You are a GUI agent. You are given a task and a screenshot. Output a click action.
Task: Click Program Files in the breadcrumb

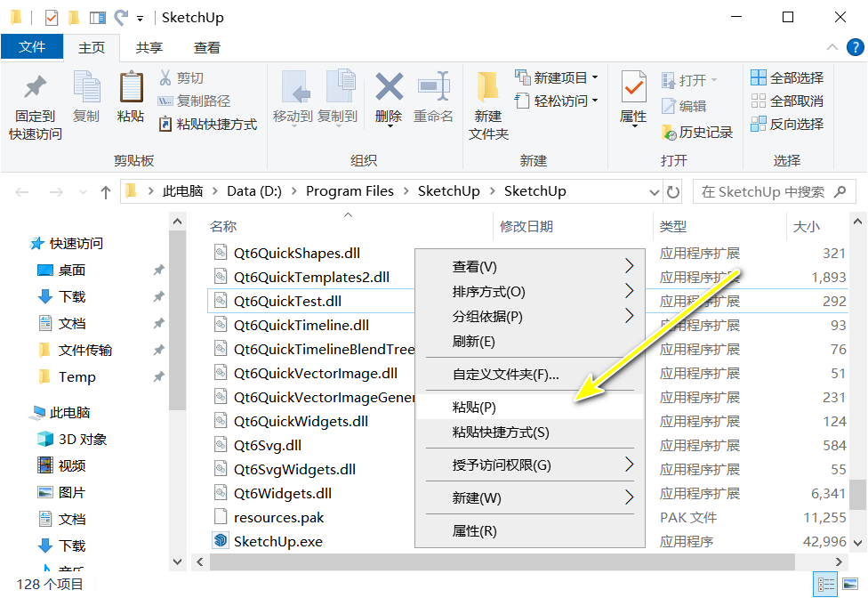(350, 191)
